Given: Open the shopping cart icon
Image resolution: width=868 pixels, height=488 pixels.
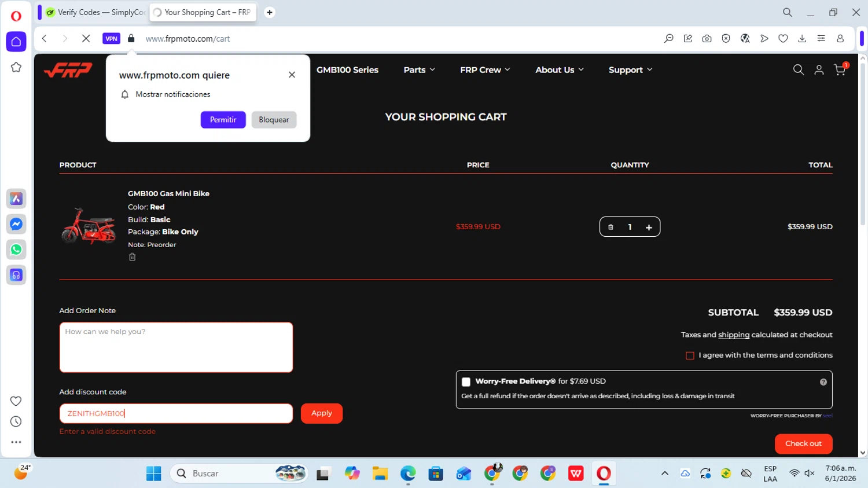Looking at the screenshot, I should tap(840, 69).
